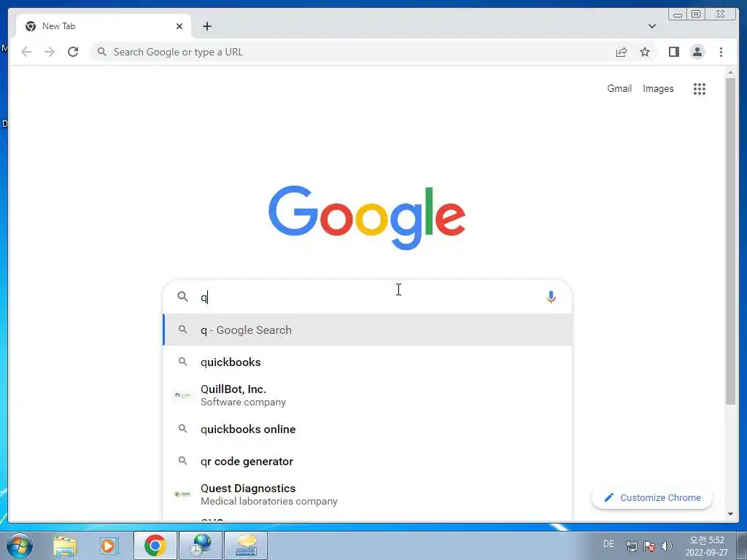Screen dimensions: 747x560
Task: Click the QuillBot logo thumbnail
Action: [182, 395]
